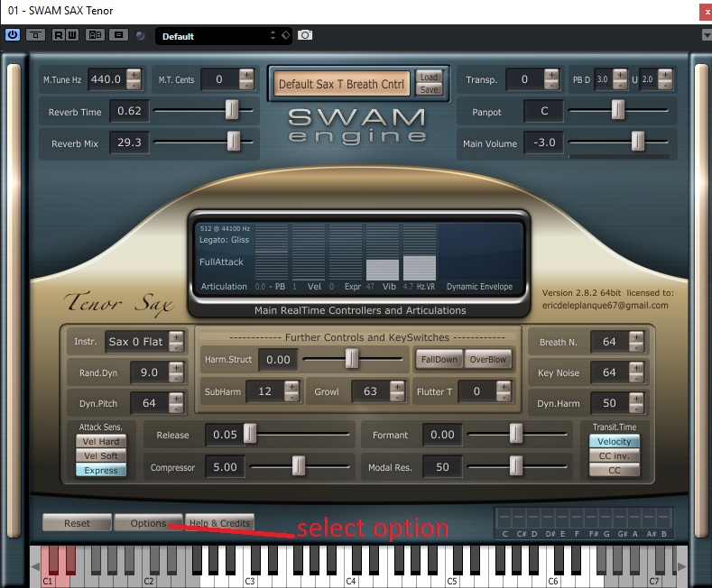
Task: Increase PB D value with plus button
Action: click(620, 75)
